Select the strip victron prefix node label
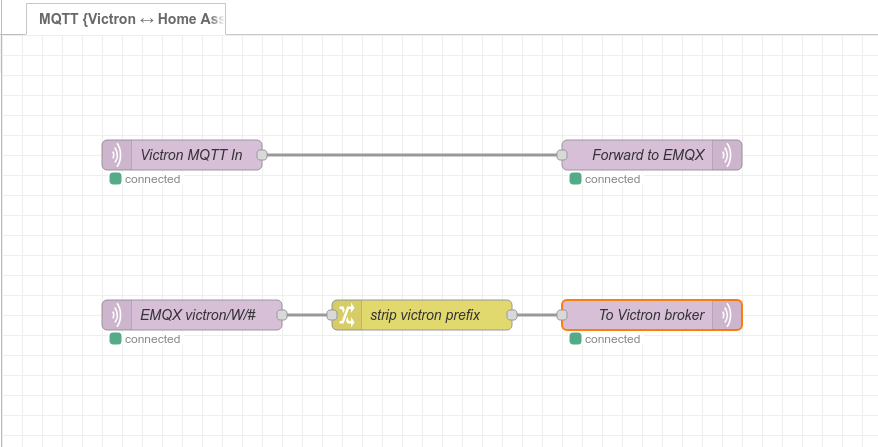 click(425, 315)
